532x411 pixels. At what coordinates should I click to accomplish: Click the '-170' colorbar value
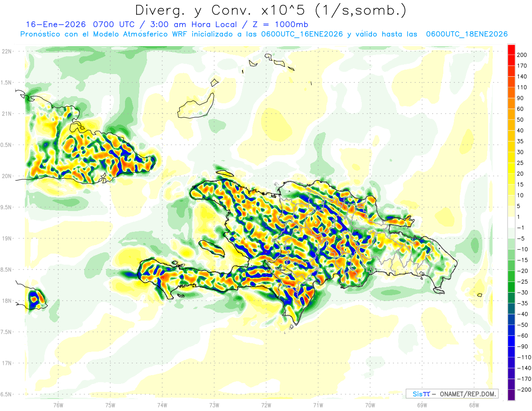(524, 379)
